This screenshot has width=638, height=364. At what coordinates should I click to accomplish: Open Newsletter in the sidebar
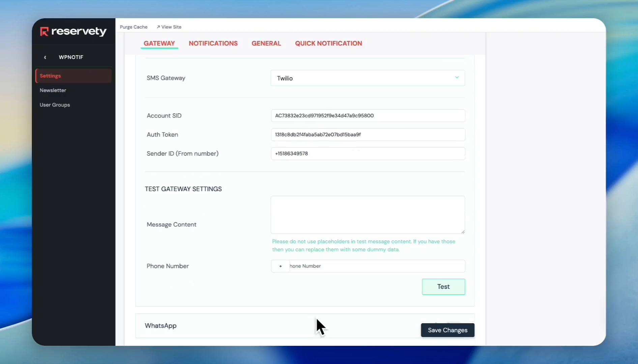[x=53, y=90]
